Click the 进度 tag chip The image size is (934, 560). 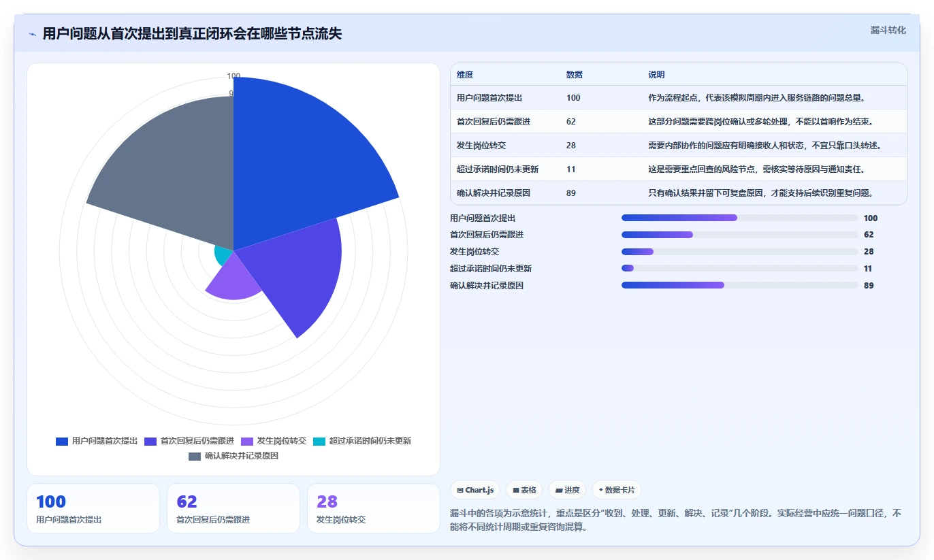click(567, 490)
